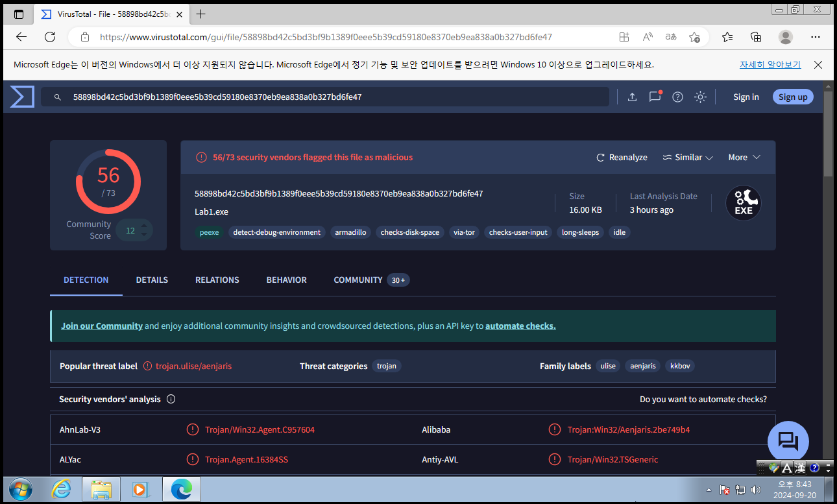Click the Sign up button
The height and width of the screenshot is (504, 837).
coord(793,97)
